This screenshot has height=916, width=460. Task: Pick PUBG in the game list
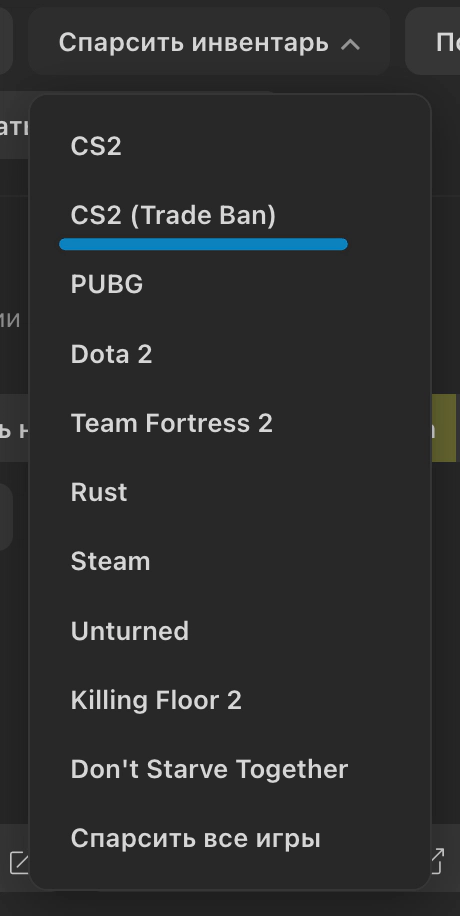(x=230, y=284)
